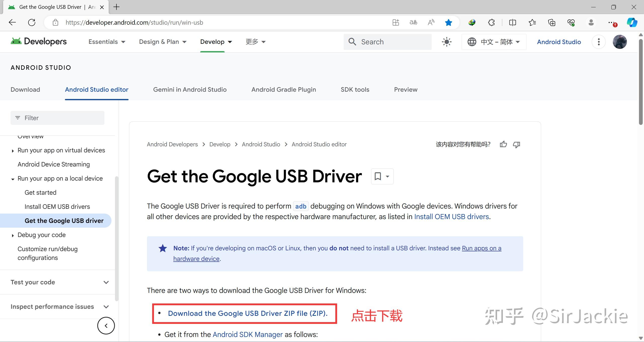Expand the Essentials menu
This screenshot has width=644, height=342.
click(107, 42)
